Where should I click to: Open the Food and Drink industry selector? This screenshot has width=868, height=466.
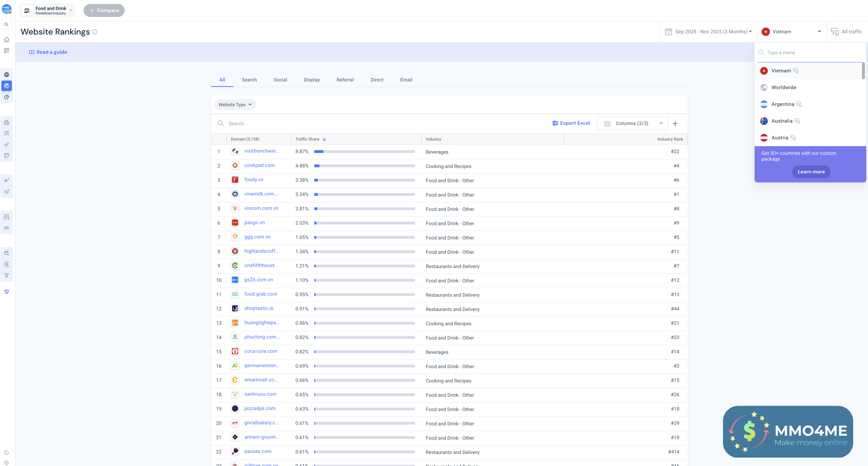coord(47,10)
